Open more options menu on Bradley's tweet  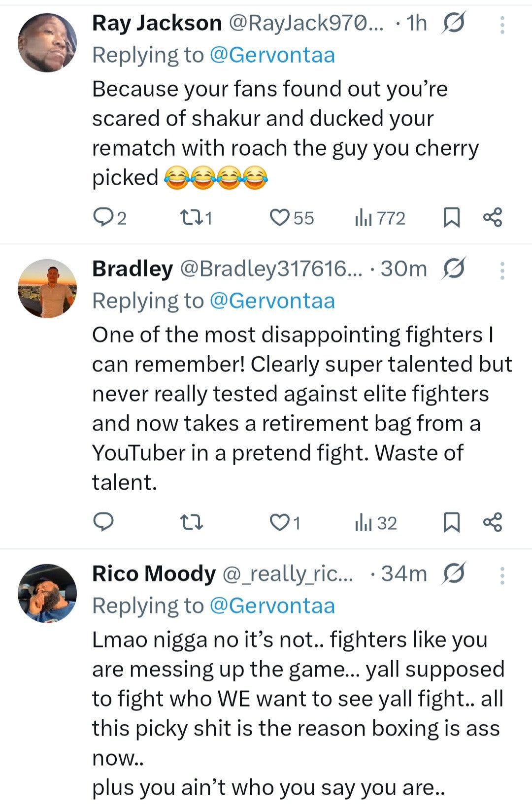coord(502,270)
